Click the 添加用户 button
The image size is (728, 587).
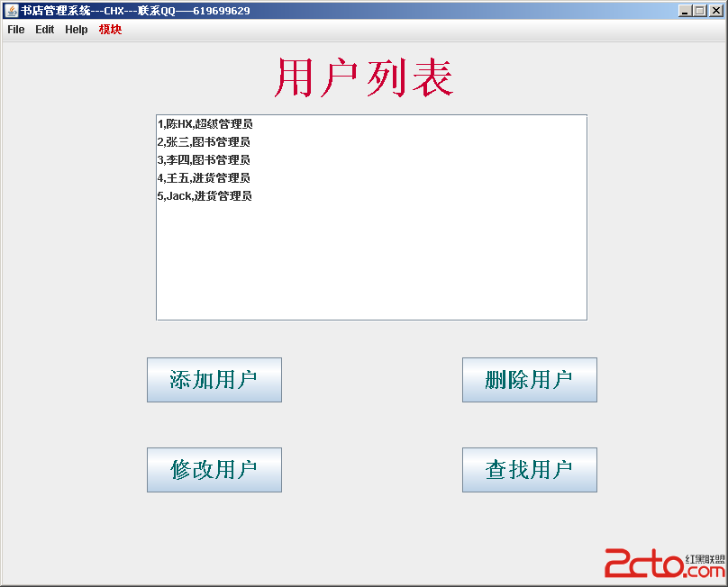tap(214, 380)
